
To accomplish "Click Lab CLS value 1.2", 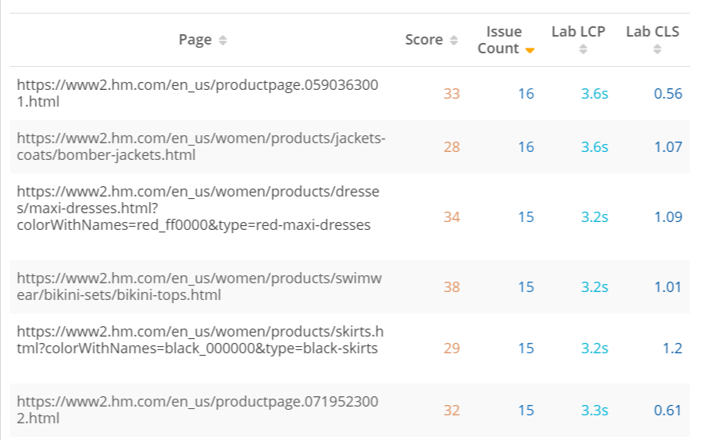I will (x=672, y=348).
